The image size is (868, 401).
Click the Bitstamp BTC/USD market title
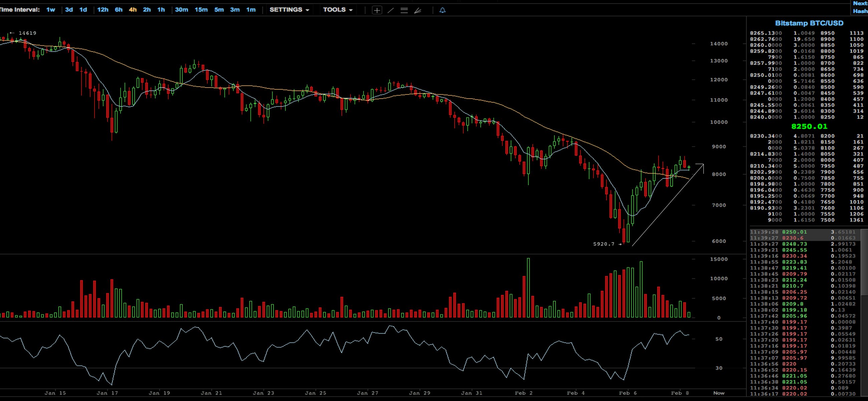click(809, 23)
